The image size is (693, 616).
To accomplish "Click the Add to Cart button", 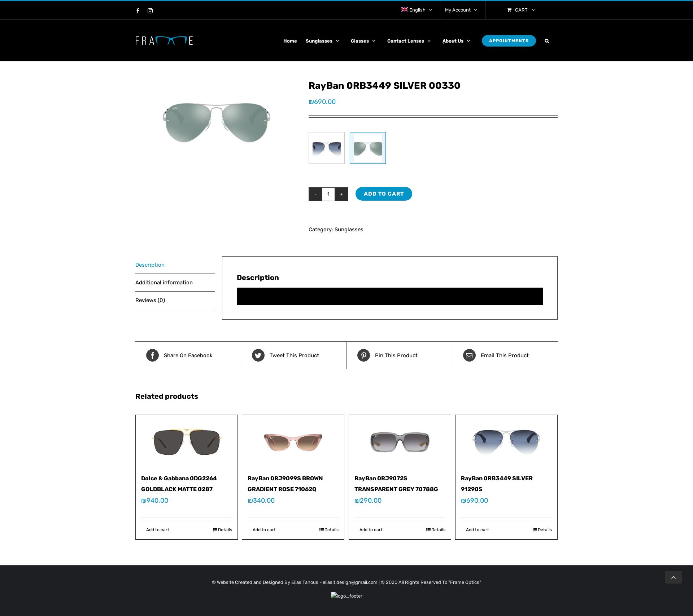I will 384,194.
